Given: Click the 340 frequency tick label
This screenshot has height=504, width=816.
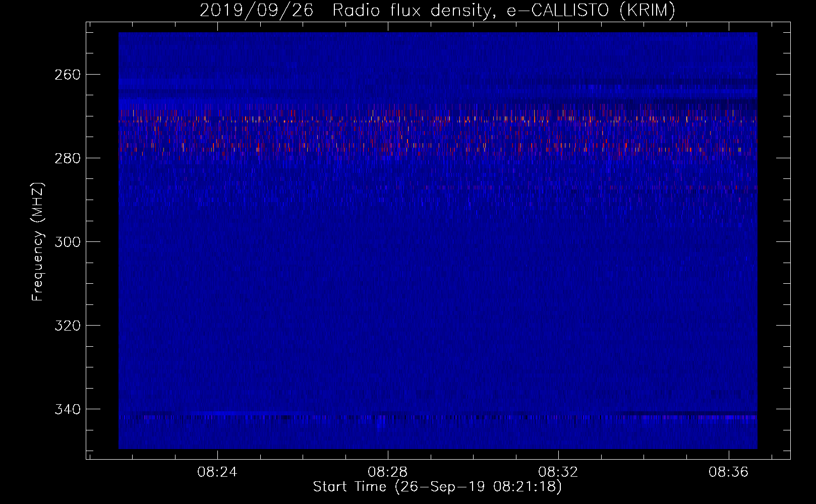Looking at the screenshot, I should click(68, 409).
